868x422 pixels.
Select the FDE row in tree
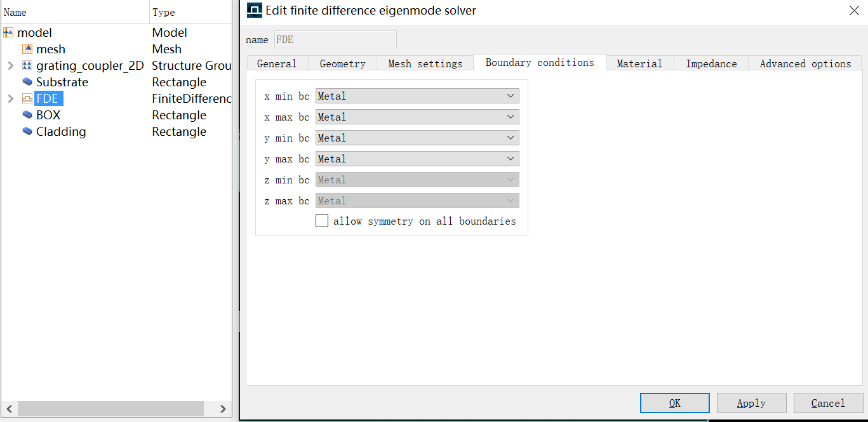(116, 98)
